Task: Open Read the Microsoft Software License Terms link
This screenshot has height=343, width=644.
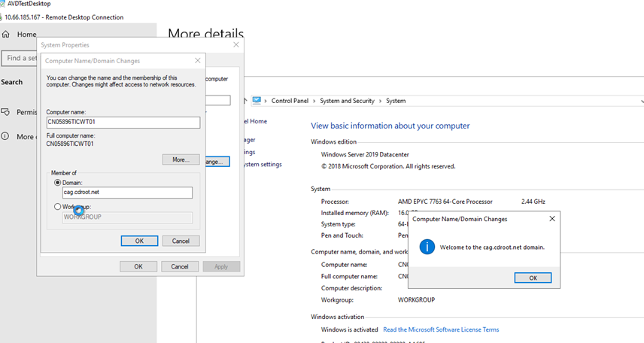Action: tap(441, 329)
